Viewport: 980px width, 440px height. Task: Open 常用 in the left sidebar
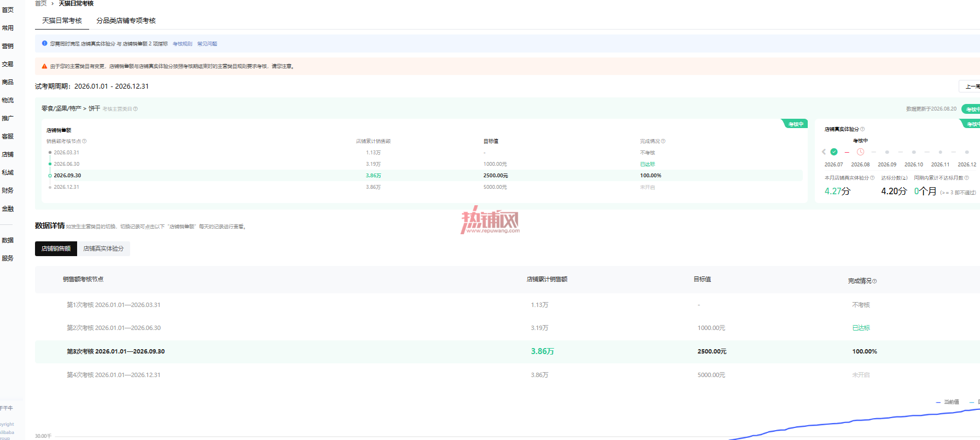(x=8, y=28)
